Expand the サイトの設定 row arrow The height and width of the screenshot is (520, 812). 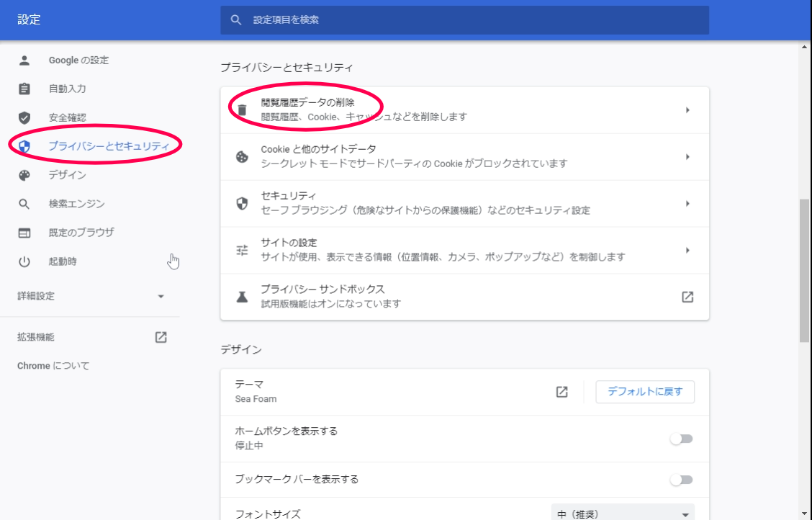pyautogui.click(x=687, y=250)
